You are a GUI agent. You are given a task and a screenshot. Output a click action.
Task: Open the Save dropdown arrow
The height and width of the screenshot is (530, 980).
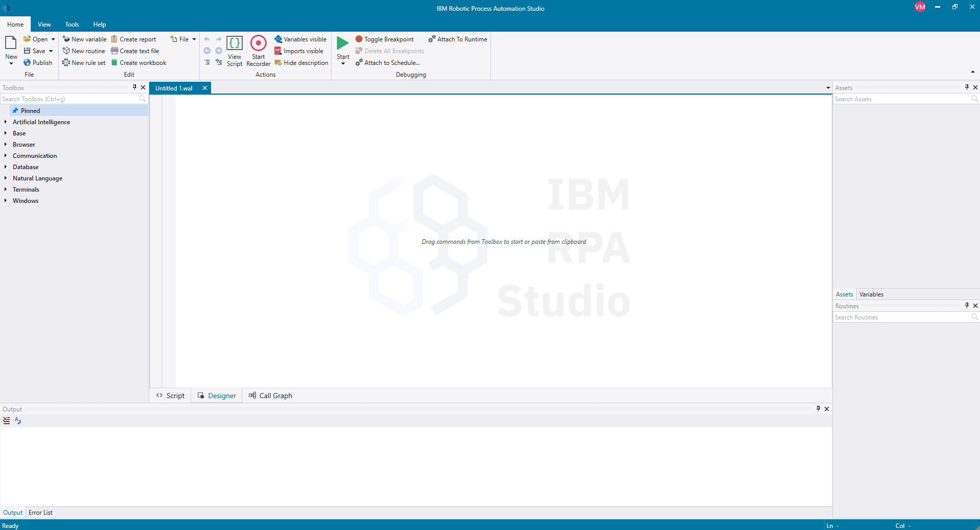click(x=51, y=51)
